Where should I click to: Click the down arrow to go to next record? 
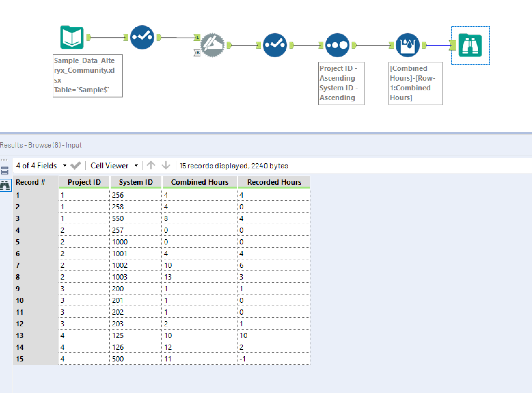166,165
